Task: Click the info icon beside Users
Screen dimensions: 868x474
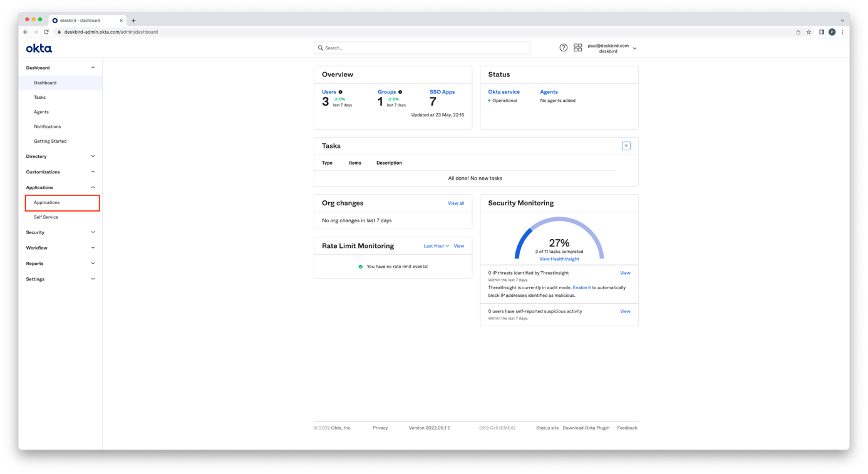Action: pos(341,92)
